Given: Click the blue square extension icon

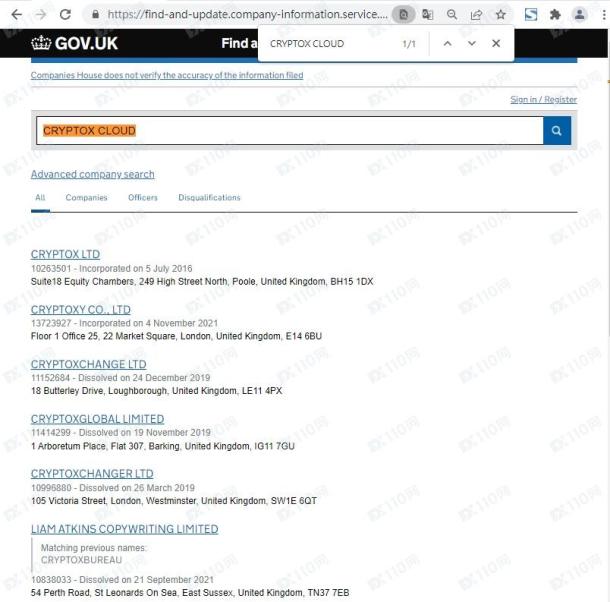Looking at the screenshot, I should click(x=531, y=15).
